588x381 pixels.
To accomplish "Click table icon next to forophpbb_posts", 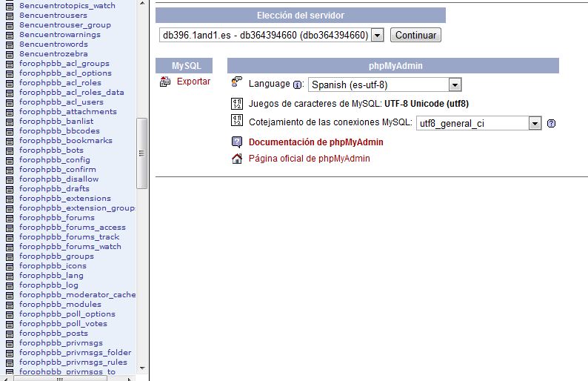I will (9, 334).
